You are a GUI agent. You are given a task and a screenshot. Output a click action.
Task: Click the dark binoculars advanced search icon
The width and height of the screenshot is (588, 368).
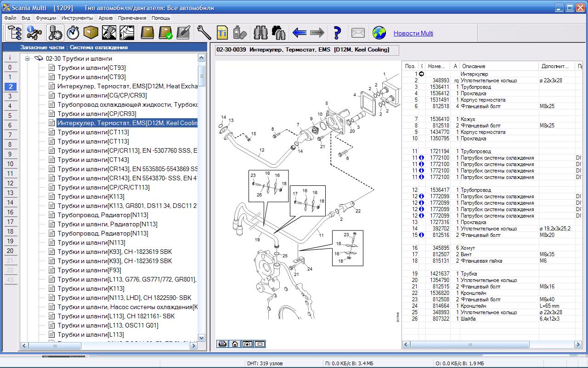(x=278, y=33)
